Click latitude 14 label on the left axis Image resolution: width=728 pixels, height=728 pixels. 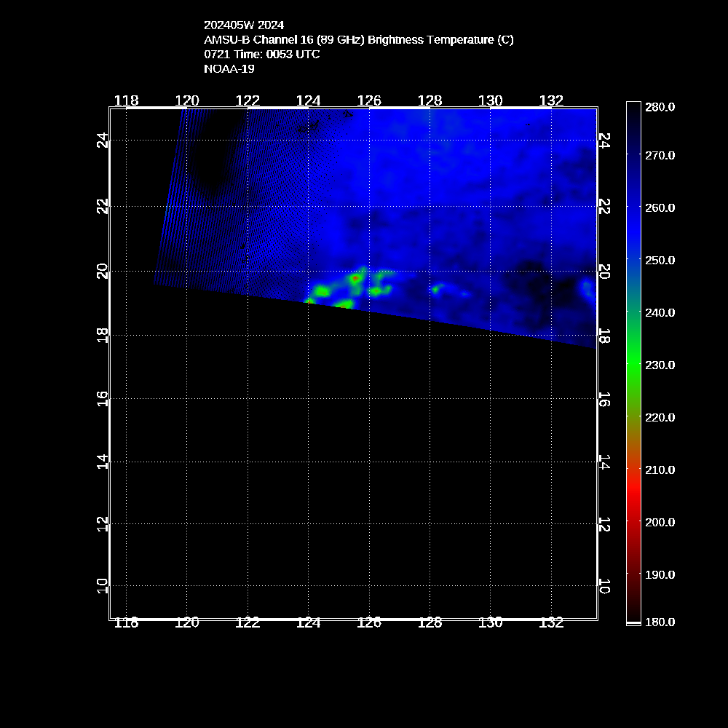103,461
